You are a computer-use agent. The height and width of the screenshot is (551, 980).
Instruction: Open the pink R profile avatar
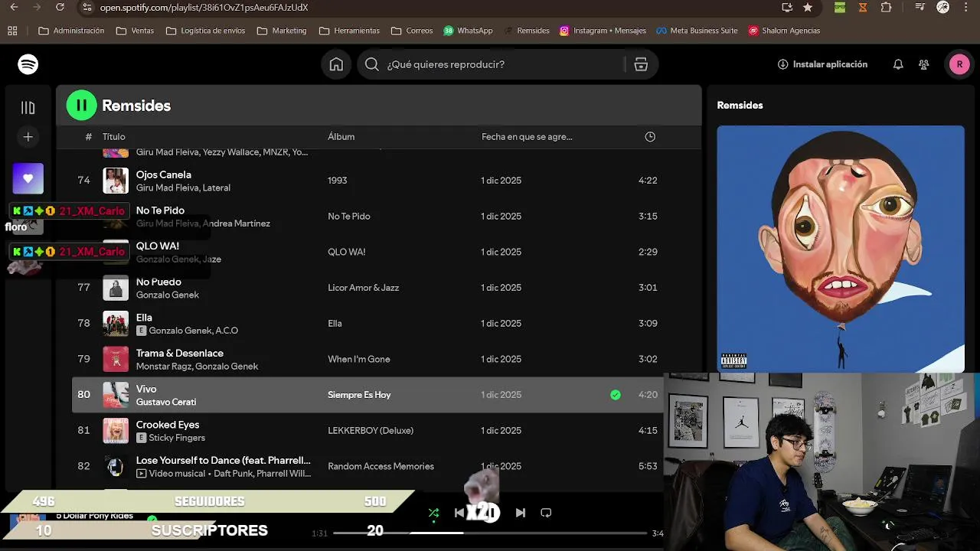pyautogui.click(x=959, y=64)
